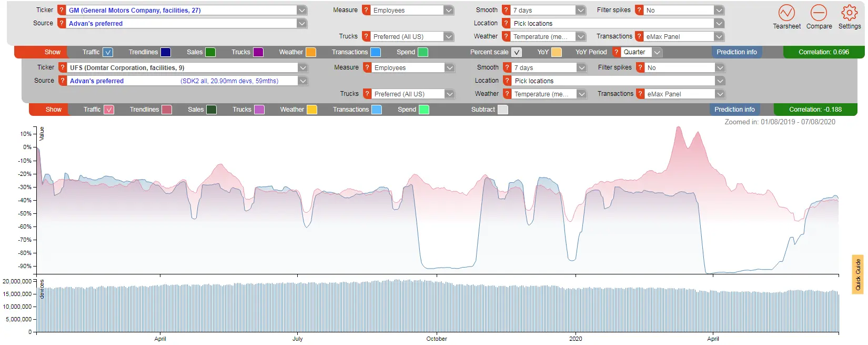Click help icon beside GM Trucks field

pos(366,36)
